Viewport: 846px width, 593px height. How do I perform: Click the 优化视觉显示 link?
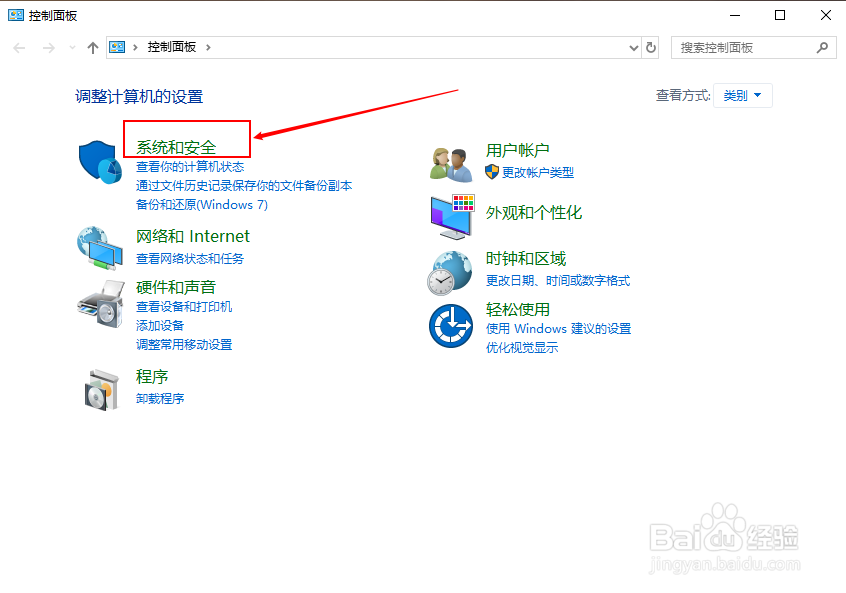[x=522, y=347]
